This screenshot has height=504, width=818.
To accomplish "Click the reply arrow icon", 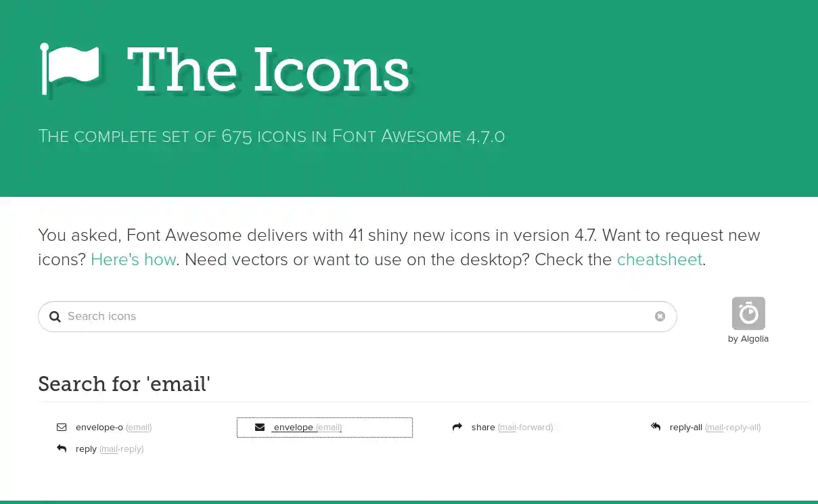I will [62, 449].
